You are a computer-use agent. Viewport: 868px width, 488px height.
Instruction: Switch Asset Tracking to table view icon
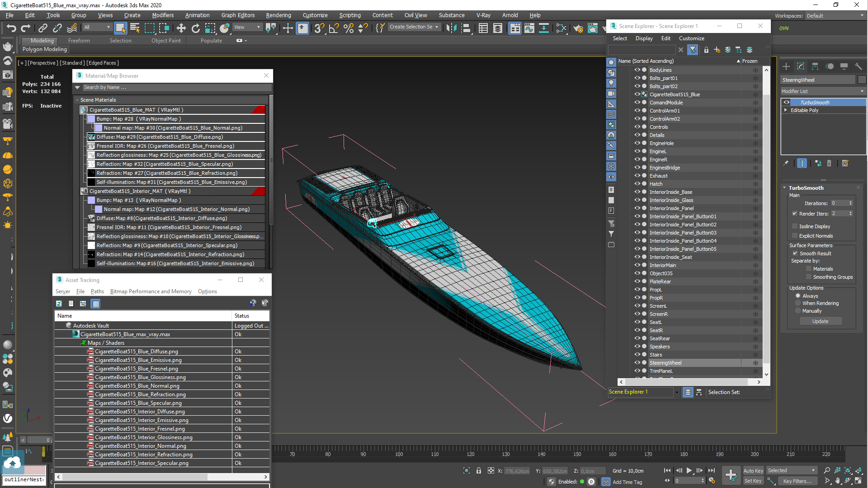pyautogui.click(x=96, y=304)
